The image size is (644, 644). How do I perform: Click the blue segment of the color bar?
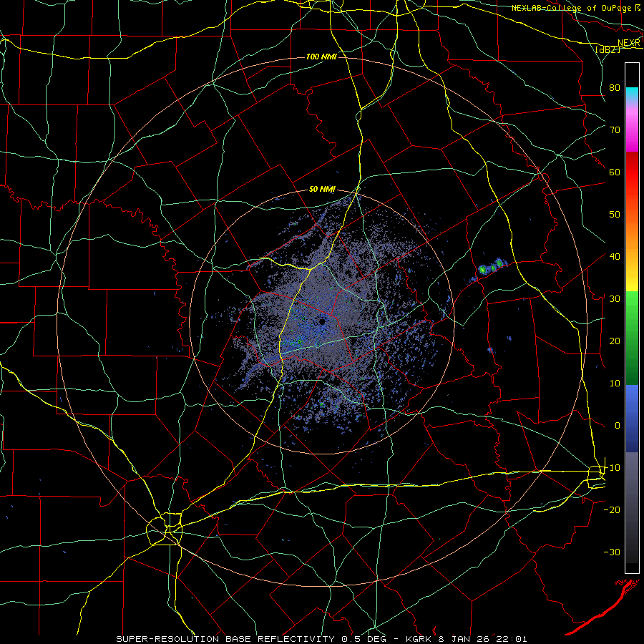(632, 418)
